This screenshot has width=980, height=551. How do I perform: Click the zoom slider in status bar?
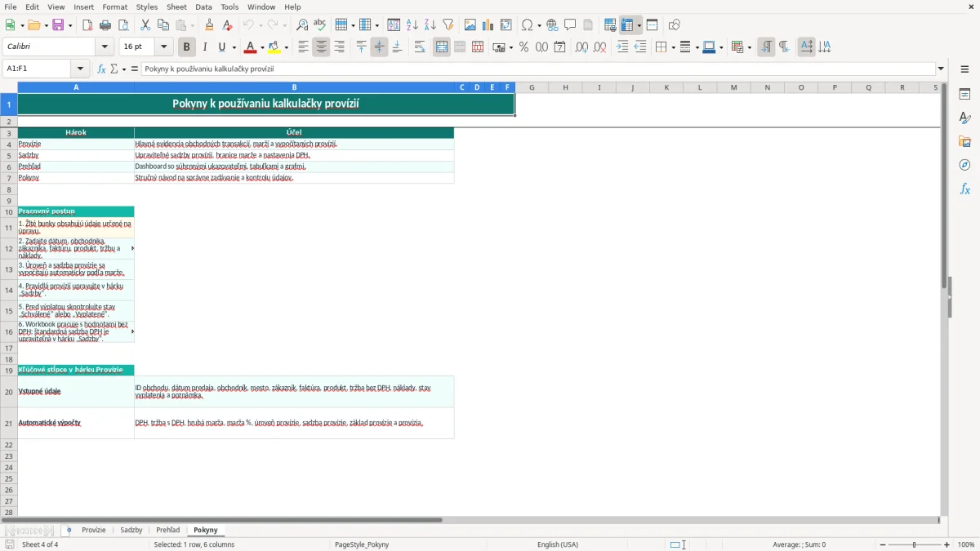[x=914, y=544]
